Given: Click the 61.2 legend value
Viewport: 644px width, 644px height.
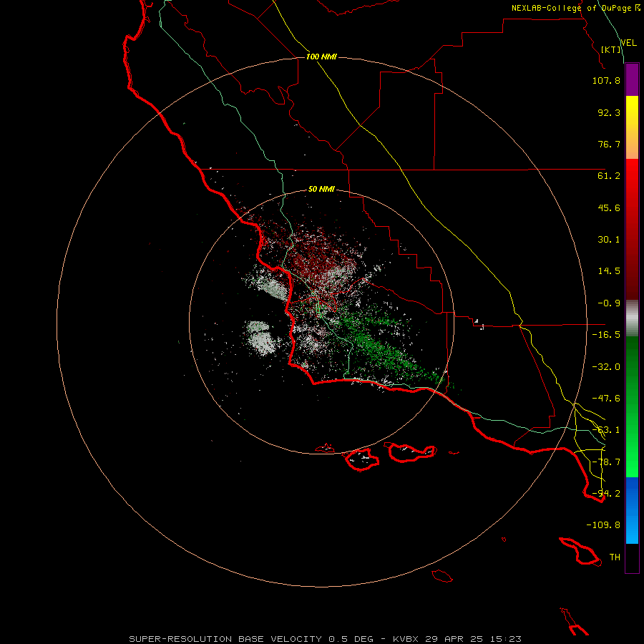Looking at the screenshot, I should coord(609,176).
